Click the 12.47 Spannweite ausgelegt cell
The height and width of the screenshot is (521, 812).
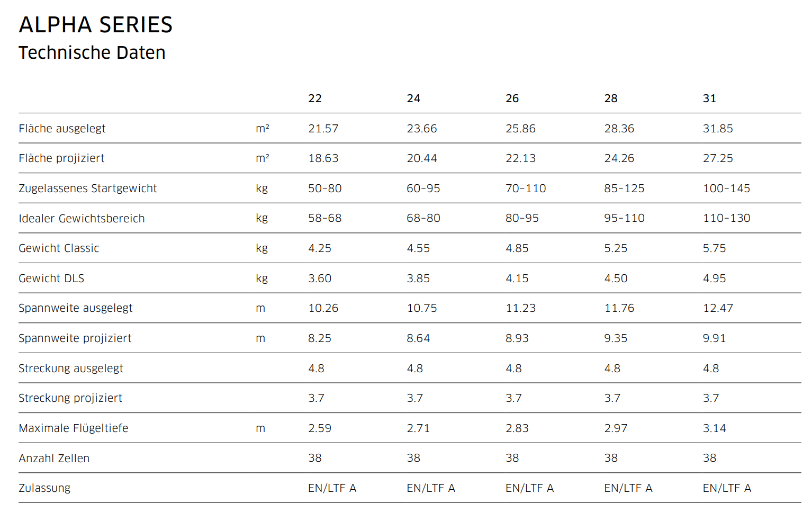click(718, 308)
